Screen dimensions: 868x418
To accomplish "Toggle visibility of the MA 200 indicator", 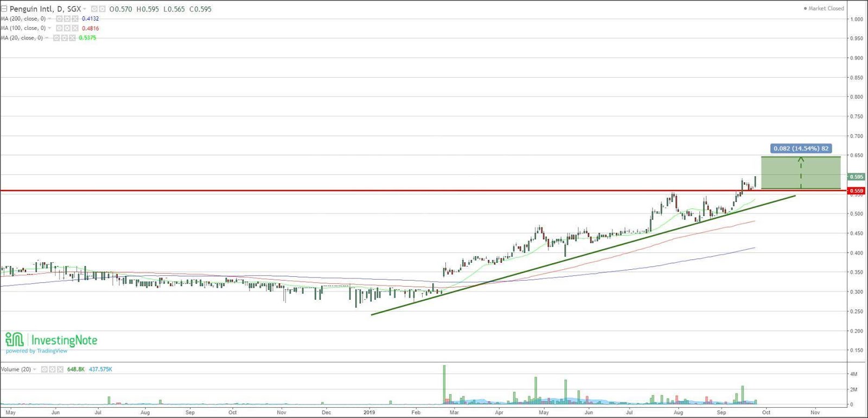I will pyautogui.click(x=59, y=18).
